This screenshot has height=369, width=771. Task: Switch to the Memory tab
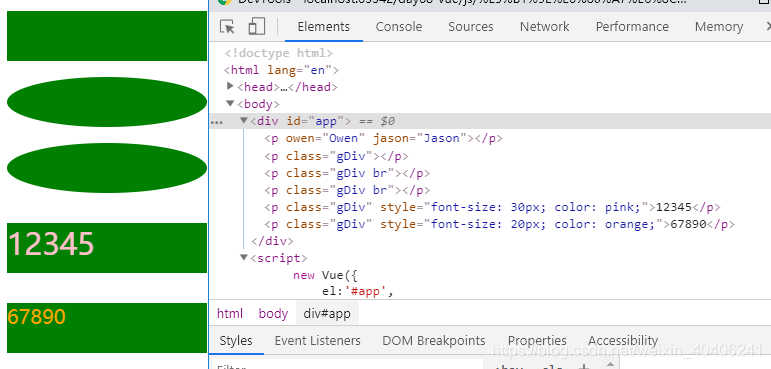click(x=718, y=27)
